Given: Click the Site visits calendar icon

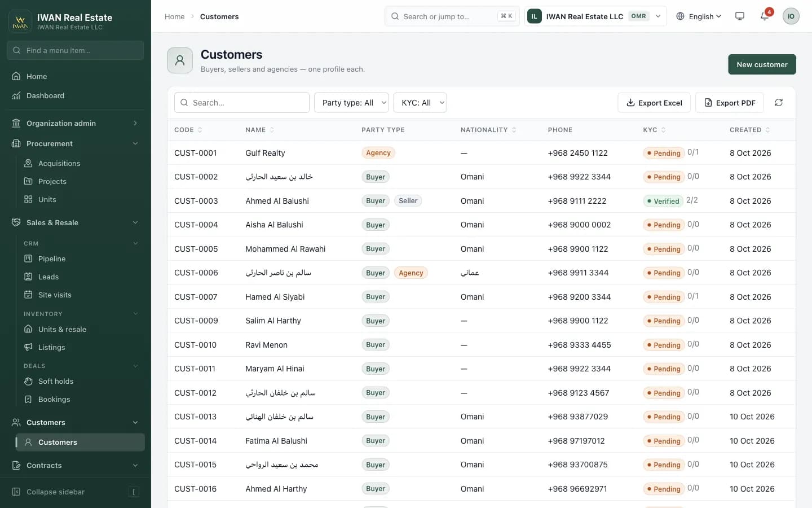Looking at the screenshot, I should 28,295.
